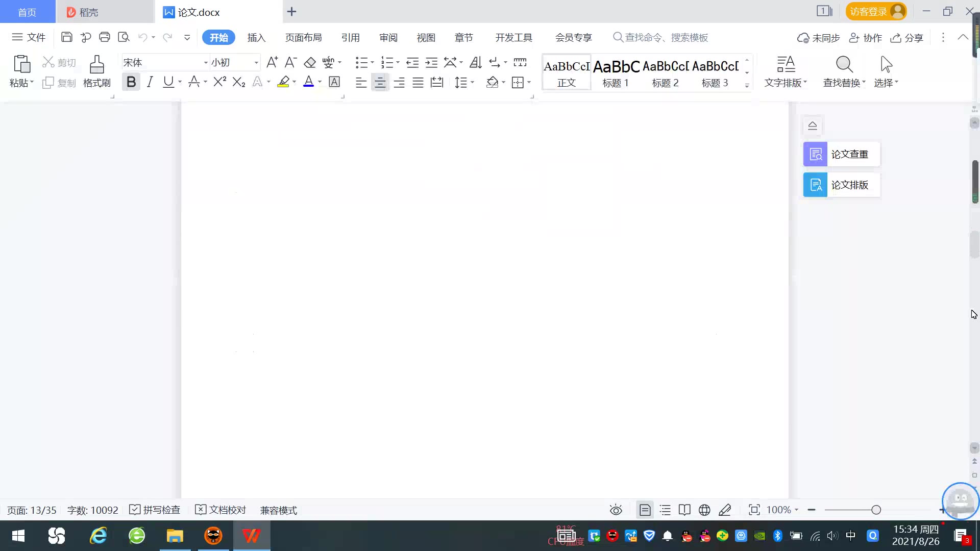Click the Superscript X² icon
Image resolution: width=980 pixels, height=551 pixels.
pos(219,82)
